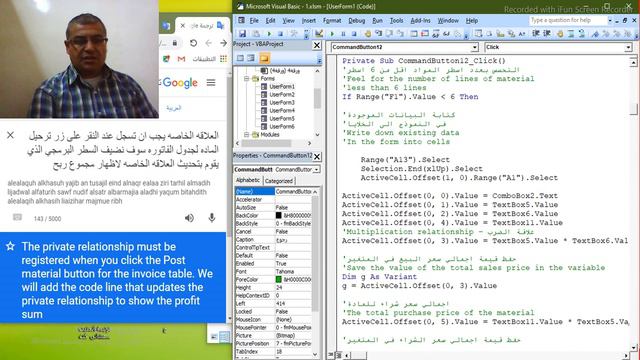The height and width of the screenshot is (360, 640).
Task: Close the Properties window
Action: pos(317,156)
